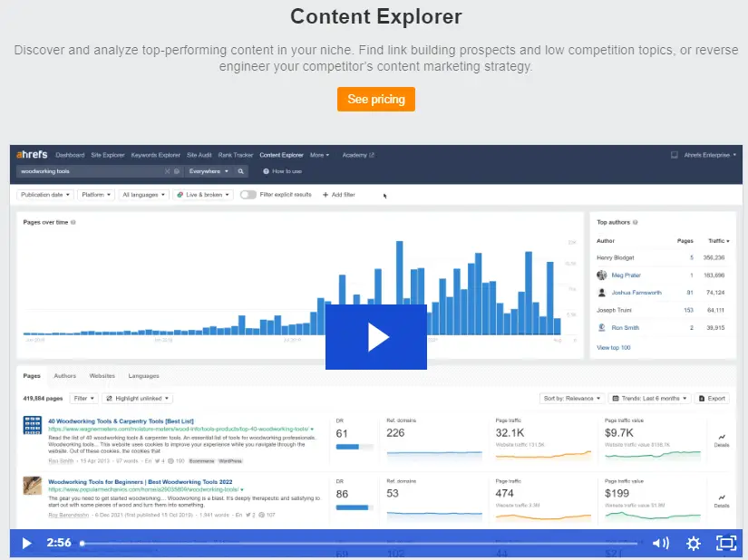This screenshot has width=748, height=560.
Task: Open Keywords Explorer in the nav
Action: coord(156,155)
